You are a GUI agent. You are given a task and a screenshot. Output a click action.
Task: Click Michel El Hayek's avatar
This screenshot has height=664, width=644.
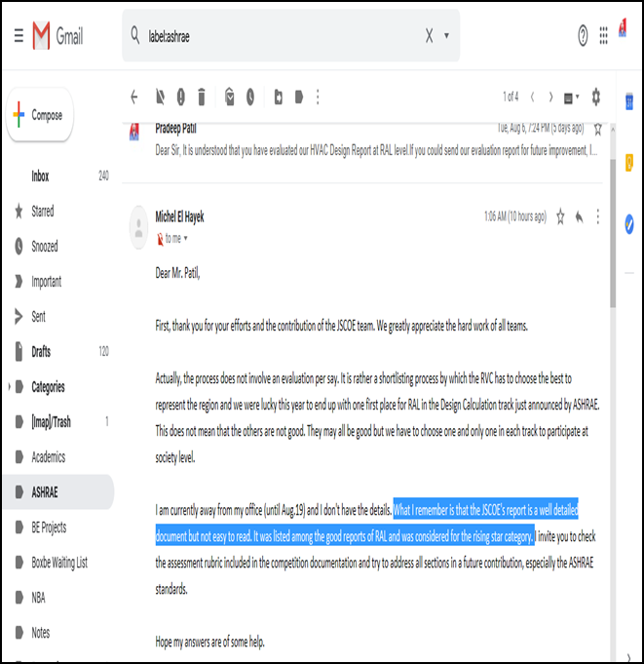click(138, 227)
